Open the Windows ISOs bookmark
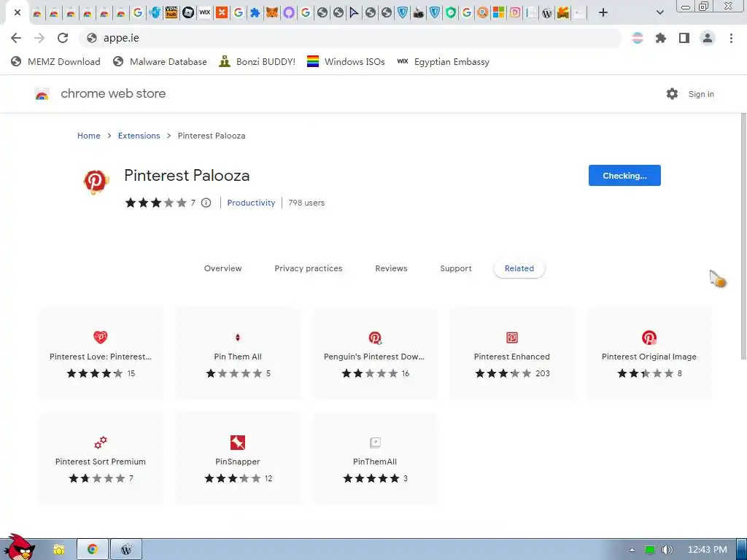The width and height of the screenshot is (747, 560). [x=346, y=62]
